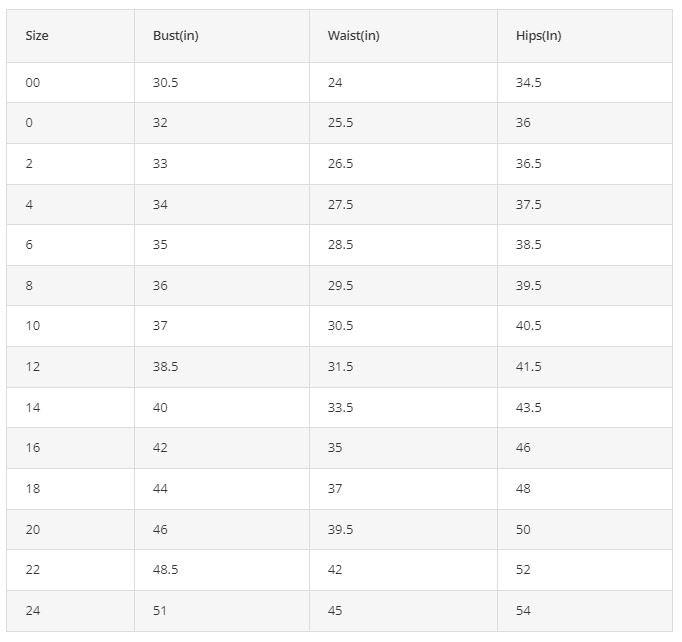Image resolution: width=682 pixels, height=642 pixels.
Task: Click waist value 39.5 cell
Action: (x=403, y=529)
